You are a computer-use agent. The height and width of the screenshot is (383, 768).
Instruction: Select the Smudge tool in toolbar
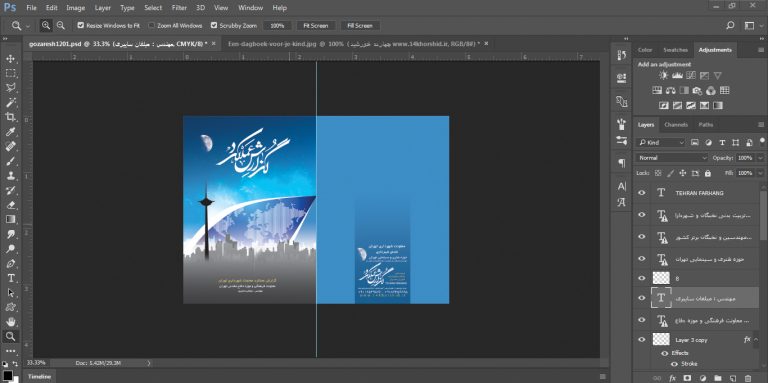[x=10, y=234]
